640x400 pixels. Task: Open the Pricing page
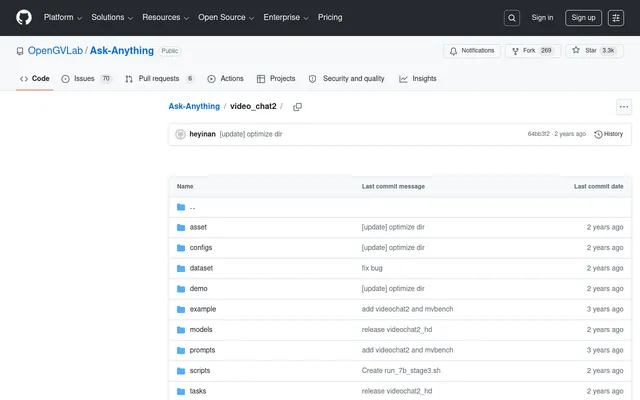coord(330,18)
